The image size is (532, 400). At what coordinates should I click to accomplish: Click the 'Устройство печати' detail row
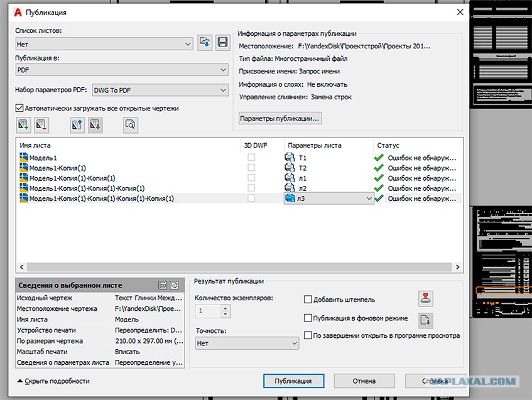point(100,330)
